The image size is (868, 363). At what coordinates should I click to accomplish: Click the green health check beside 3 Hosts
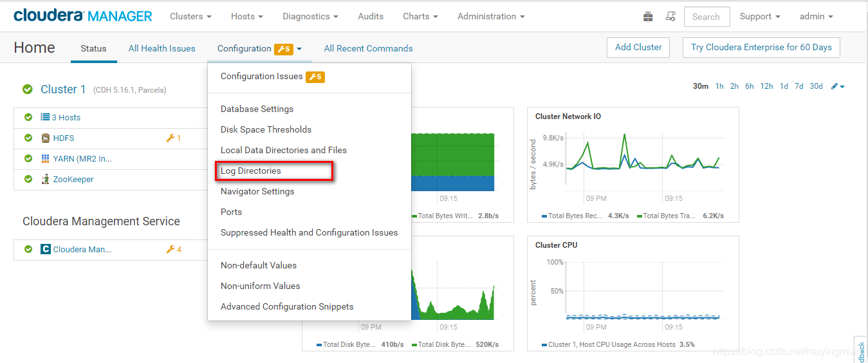28,117
